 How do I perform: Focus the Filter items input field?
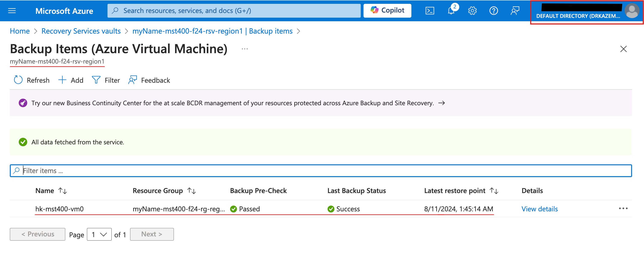(x=321, y=171)
